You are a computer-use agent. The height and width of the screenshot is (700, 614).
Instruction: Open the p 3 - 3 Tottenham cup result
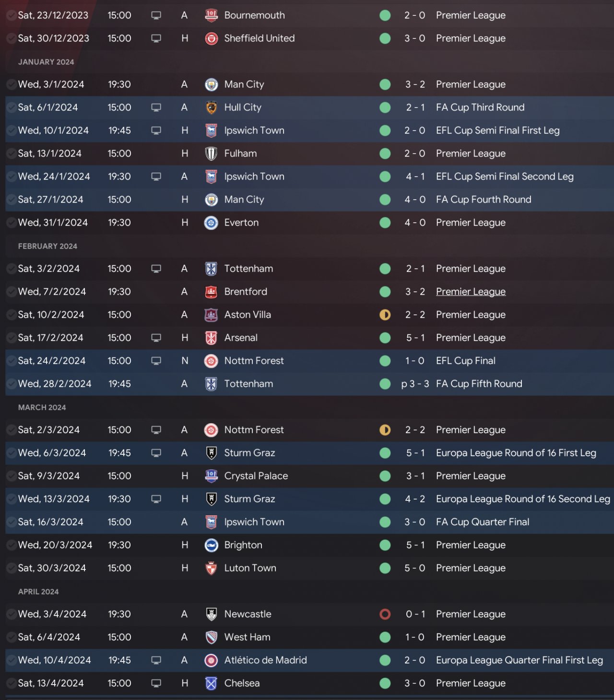click(x=415, y=384)
